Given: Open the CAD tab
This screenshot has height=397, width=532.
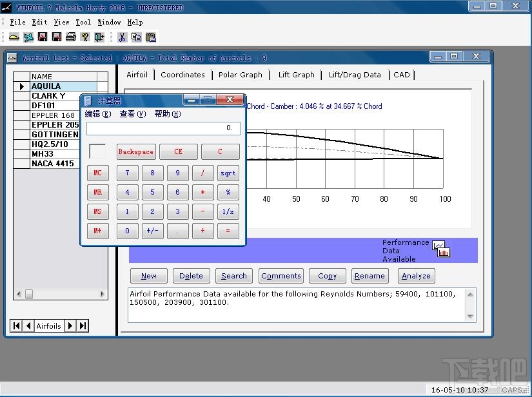Looking at the screenshot, I should 401,75.
